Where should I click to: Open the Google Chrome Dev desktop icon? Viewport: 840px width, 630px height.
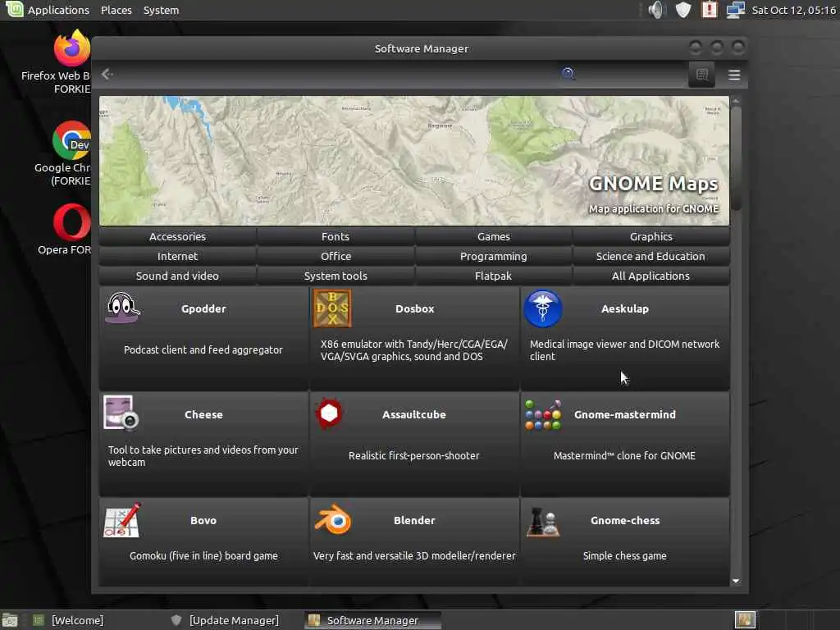[72, 140]
